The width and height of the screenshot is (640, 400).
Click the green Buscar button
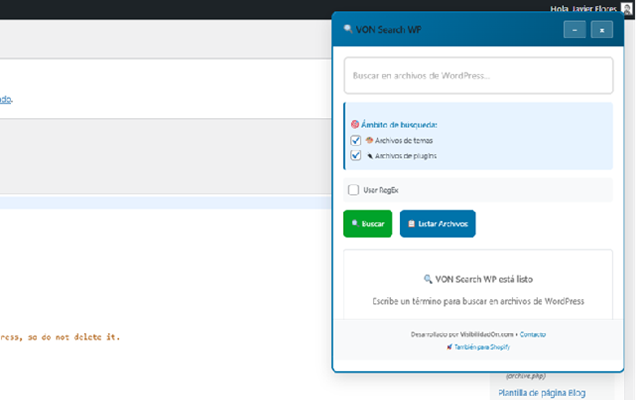[x=367, y=224]
